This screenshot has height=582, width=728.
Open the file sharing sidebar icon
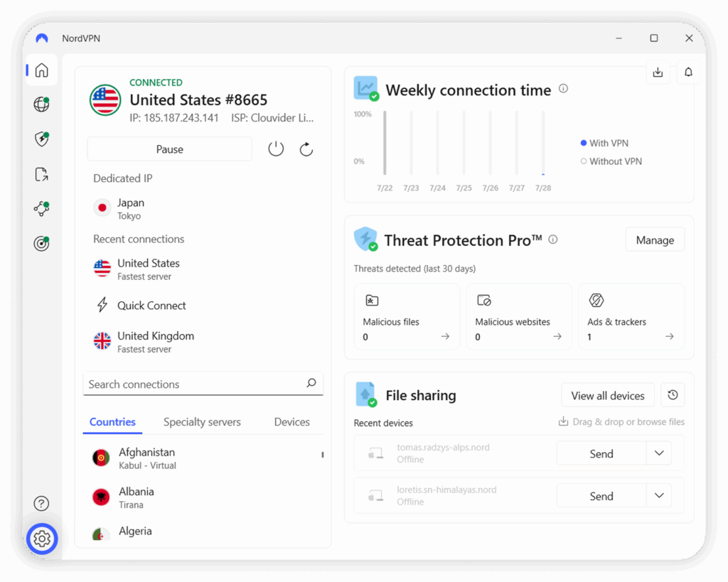(41, 174)
